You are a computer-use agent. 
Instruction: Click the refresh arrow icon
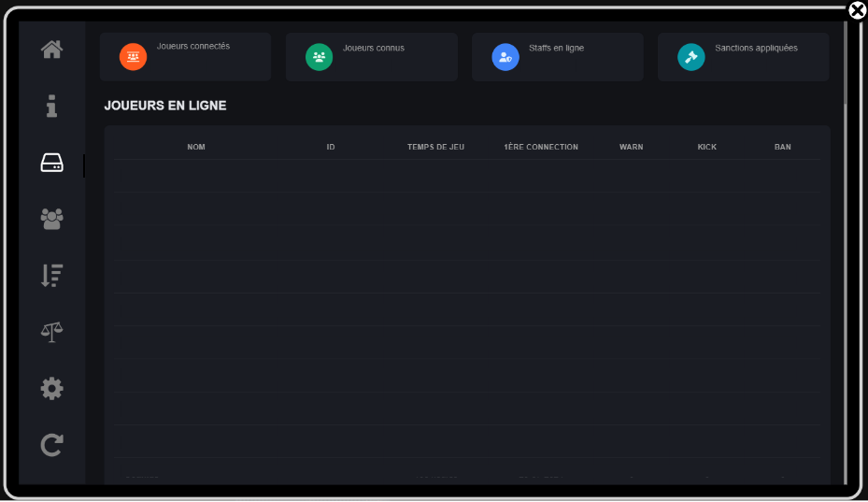51,445
